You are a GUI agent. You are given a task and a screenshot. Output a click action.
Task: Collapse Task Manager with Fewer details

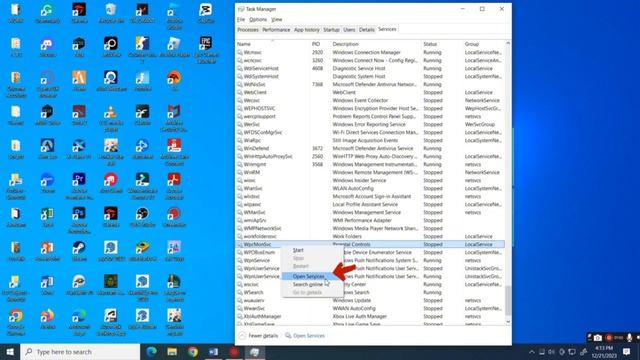[x=258, y=336]
